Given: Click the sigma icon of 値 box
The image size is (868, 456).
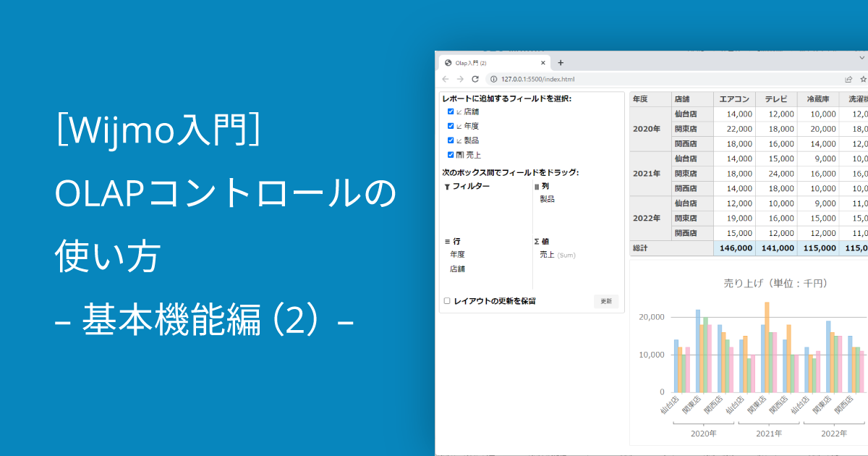Looking at the screenshot, I should 537,241.
